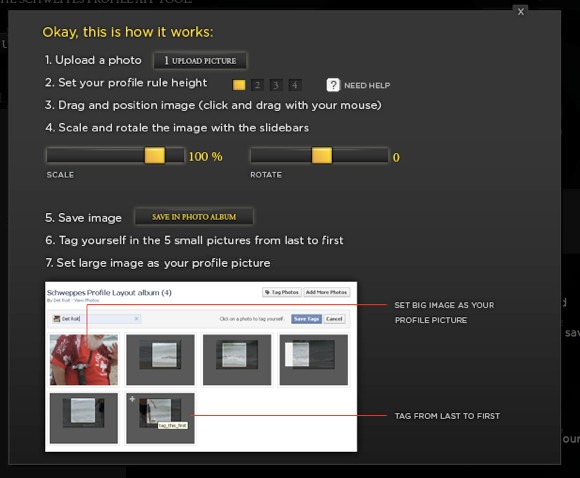Viewport: 580px width, 478px height.
Task: Click the Rotate slider handle
Action: (322, 155)
